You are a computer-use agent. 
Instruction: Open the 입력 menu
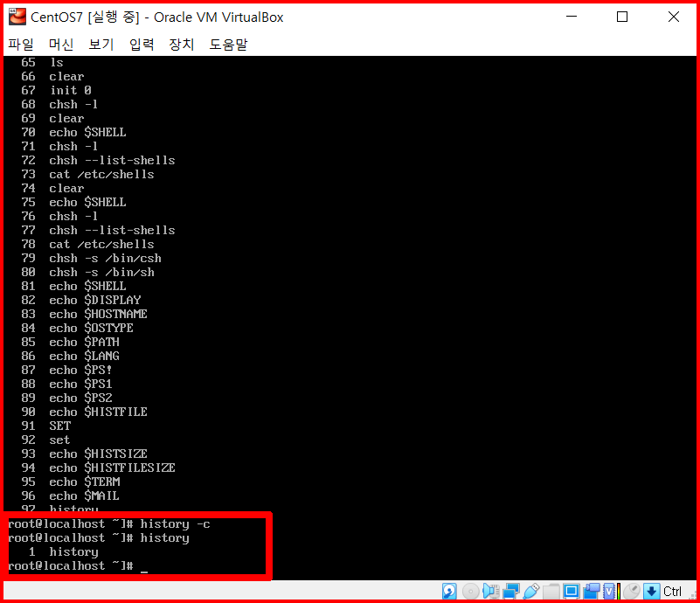pos(142,45)
